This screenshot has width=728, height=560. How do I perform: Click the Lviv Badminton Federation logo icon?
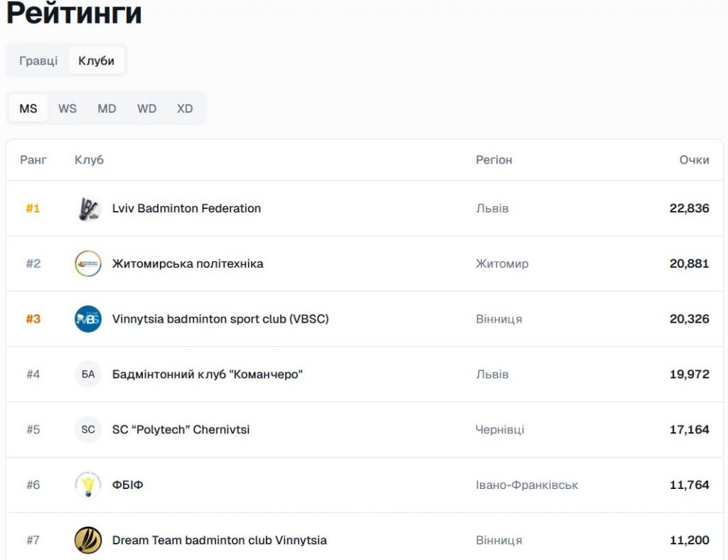point(88,209)
